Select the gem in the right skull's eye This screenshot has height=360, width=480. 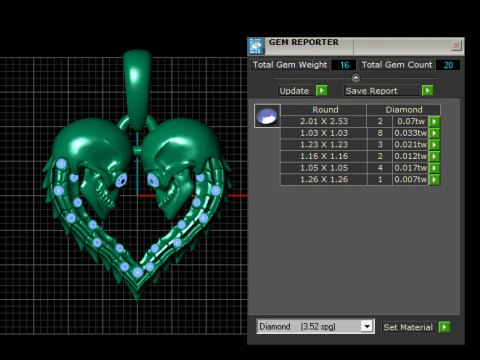click(x=153, y=180)
